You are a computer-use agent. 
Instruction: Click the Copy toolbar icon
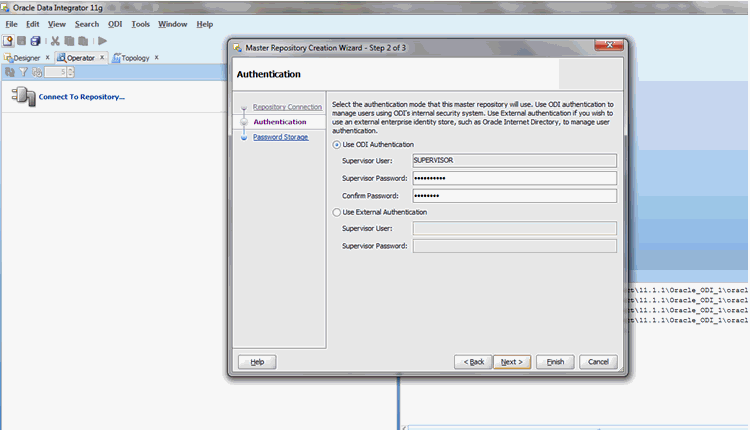pyautogui.click(x=69, y=41)
